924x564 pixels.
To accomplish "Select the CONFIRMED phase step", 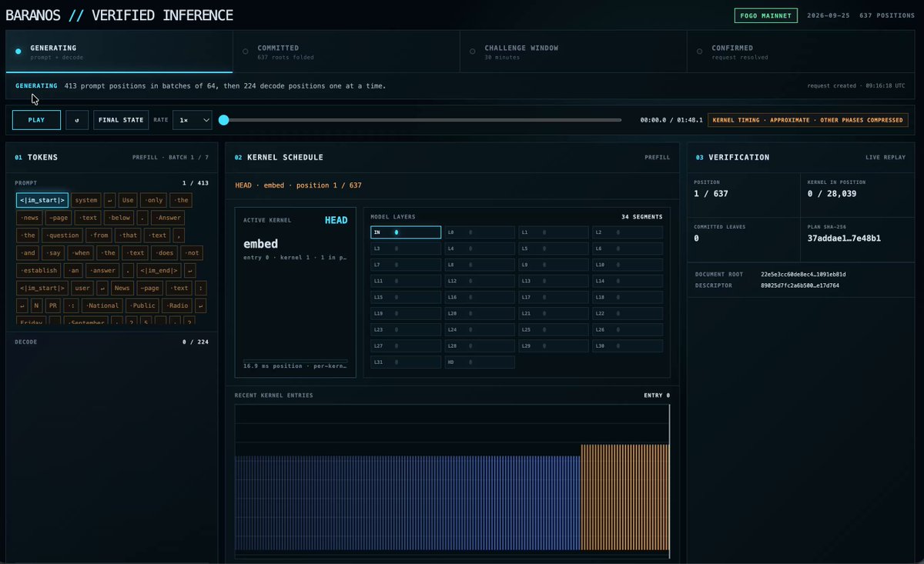I will tap(801, 52).
